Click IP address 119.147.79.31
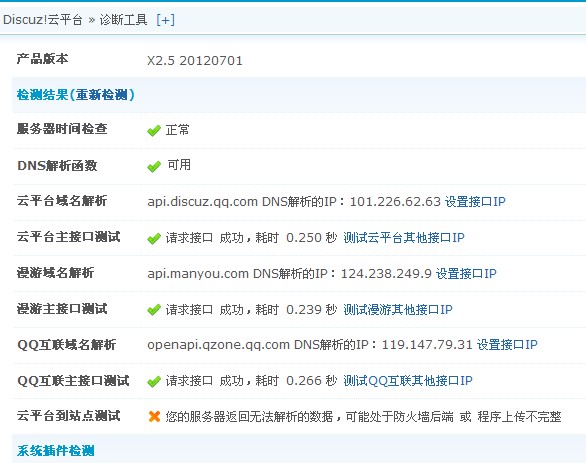 tap(428, 345)
